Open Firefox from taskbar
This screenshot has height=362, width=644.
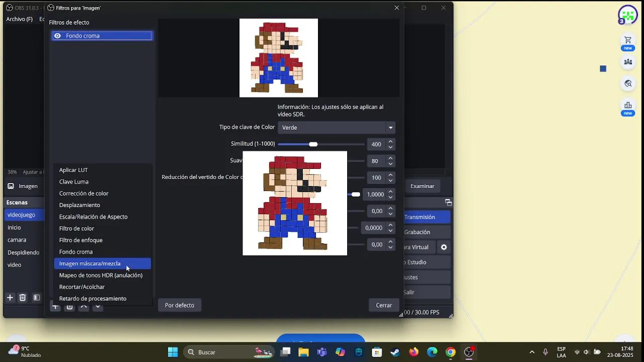414,352
